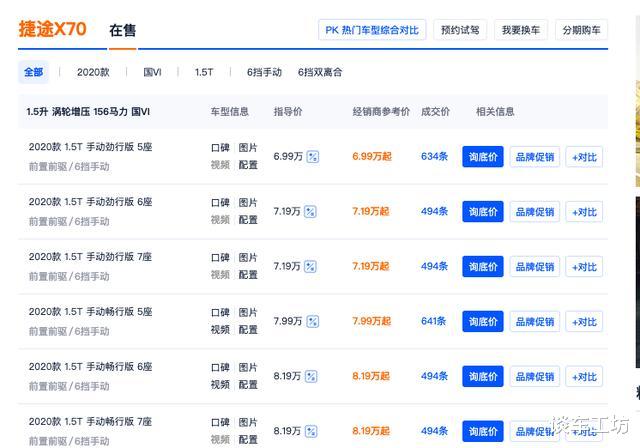Open 2020款 1.5T 手动畅行版 6座 model link
The width and height of the screenshot is (640, 448).
[x=90, y=367]
